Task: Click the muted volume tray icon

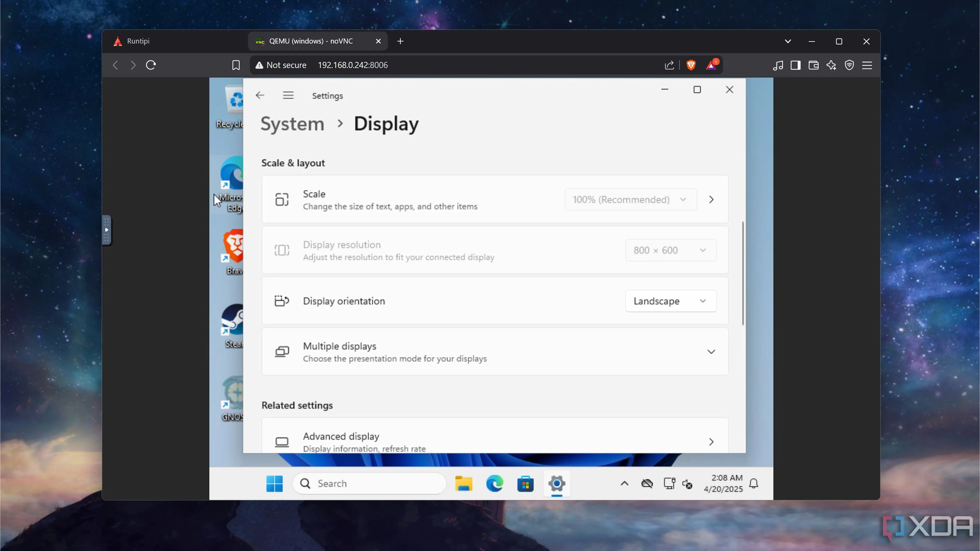Action: click(x=687, y=484)
